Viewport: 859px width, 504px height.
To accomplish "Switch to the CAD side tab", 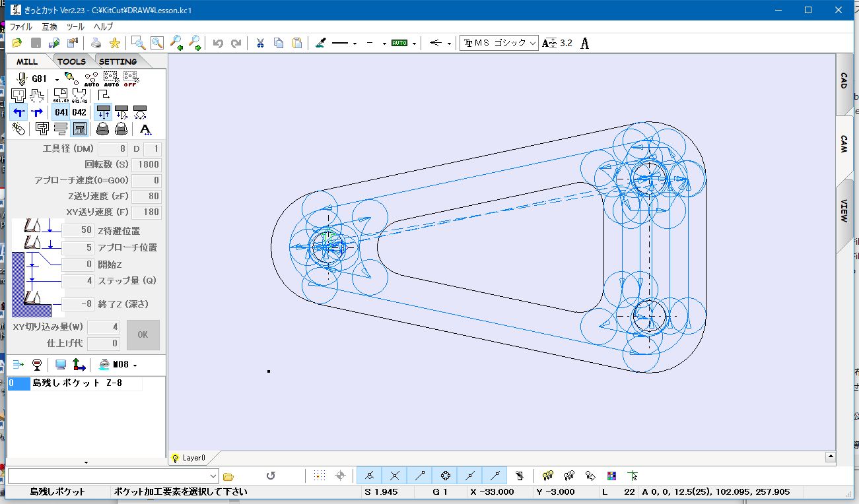I will [x=844, y=81].
